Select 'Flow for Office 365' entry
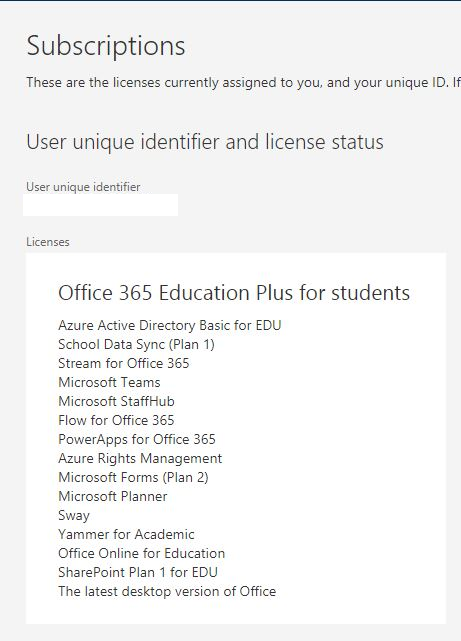This screenshot has height=641, width=461. tap(116, 420)
